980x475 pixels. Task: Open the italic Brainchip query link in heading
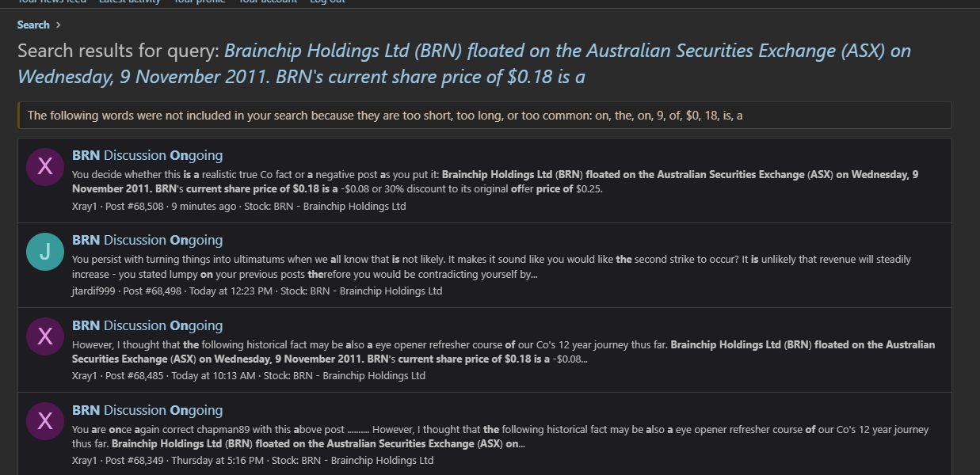[566, 52]
